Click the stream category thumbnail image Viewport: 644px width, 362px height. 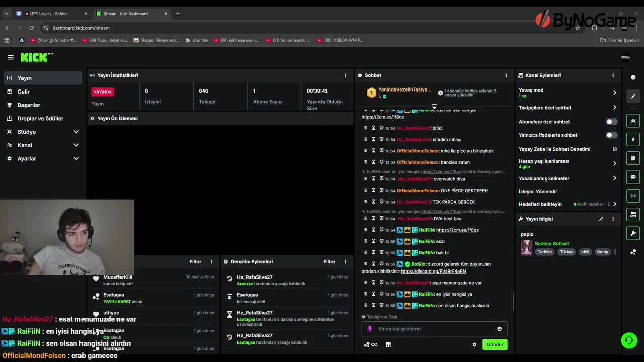[526, 248]
